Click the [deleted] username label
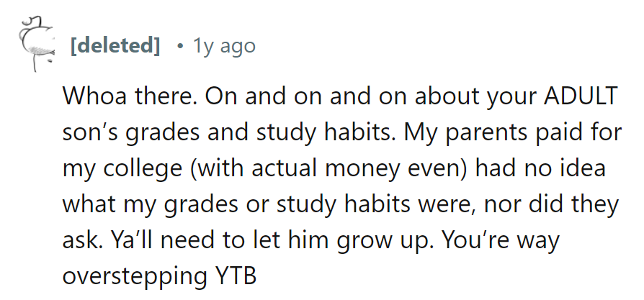The height and width of the screenshot is (300, 644). coord(115,47)
